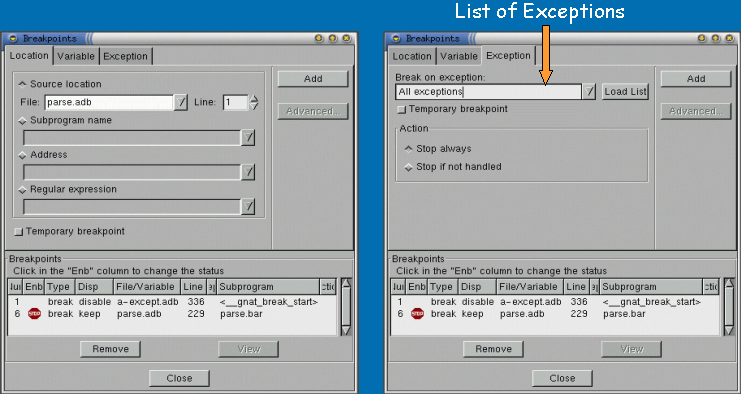Viewport: 741px width, 394px height.
Task: Click File/Variable column header in left window
Action: [147, 287]
